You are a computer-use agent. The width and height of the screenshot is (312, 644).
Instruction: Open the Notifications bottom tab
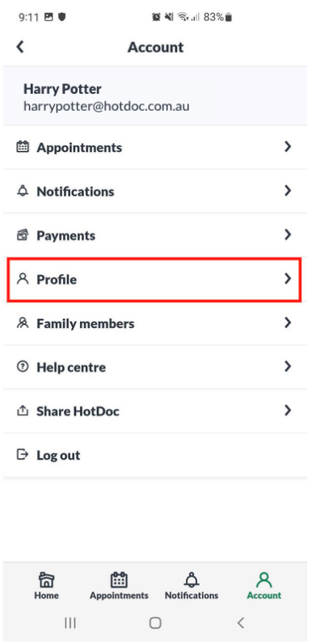tap(192, 586)
